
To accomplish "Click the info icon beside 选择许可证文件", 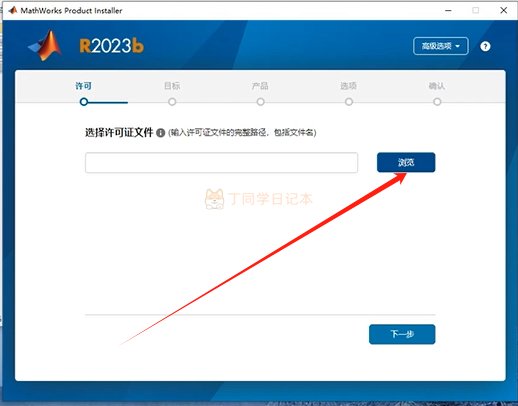I will [x=161, y=133].
